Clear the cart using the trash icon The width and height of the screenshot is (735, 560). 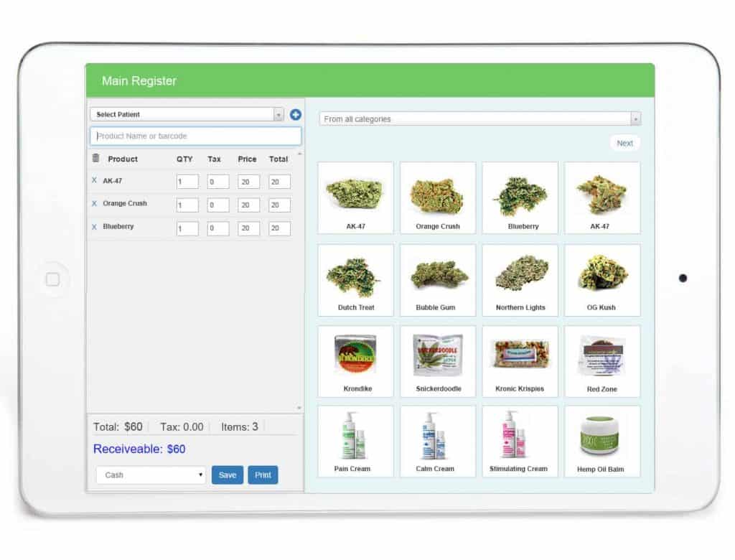(x=98, y=159)
